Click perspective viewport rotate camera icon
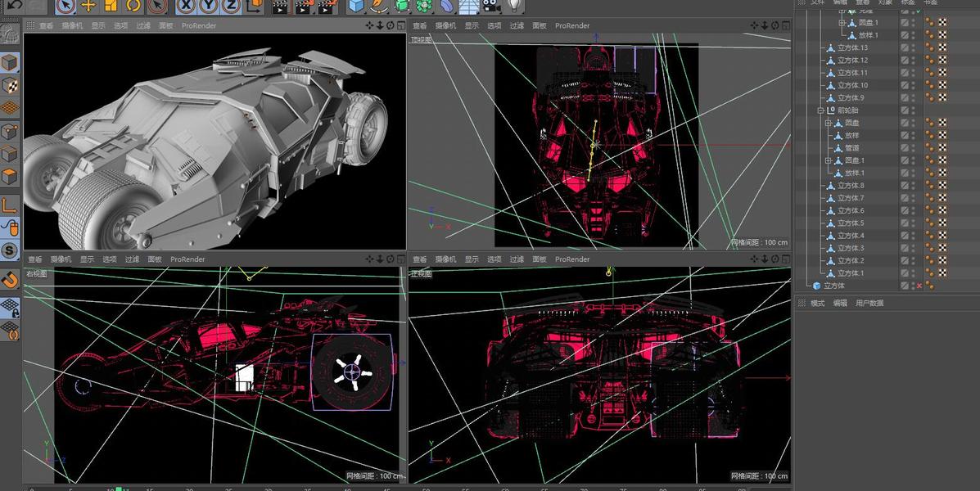This screenshot has height=491, width=980. pyautogui.click(x=391, y=25)
